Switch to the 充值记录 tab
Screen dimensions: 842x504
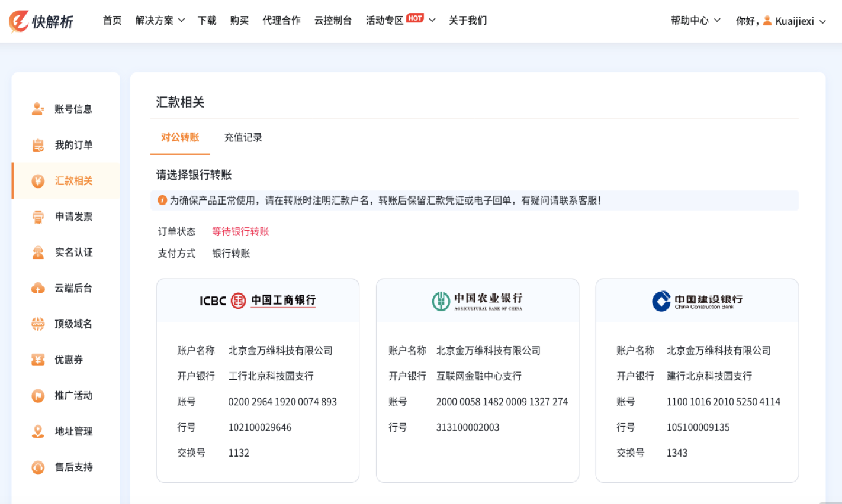click(x=243, y=137)
